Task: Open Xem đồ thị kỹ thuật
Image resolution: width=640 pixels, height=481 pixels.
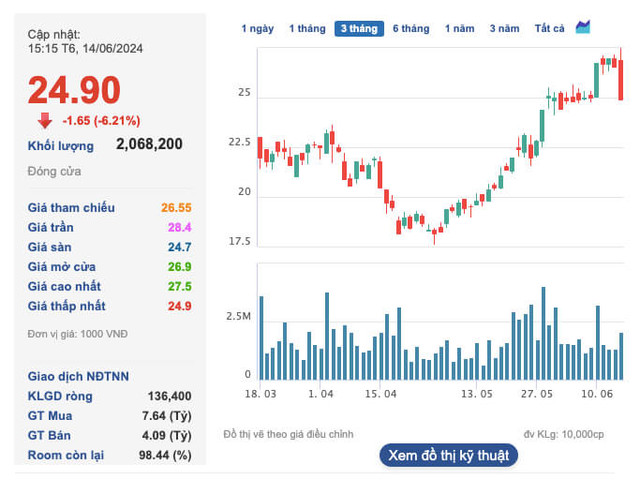Action: click(x=449, y=455)
